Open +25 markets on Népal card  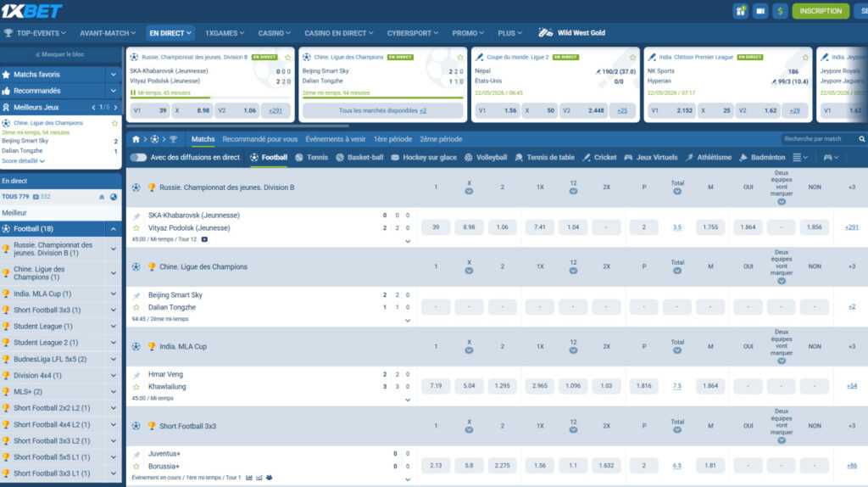pos(622,111)
